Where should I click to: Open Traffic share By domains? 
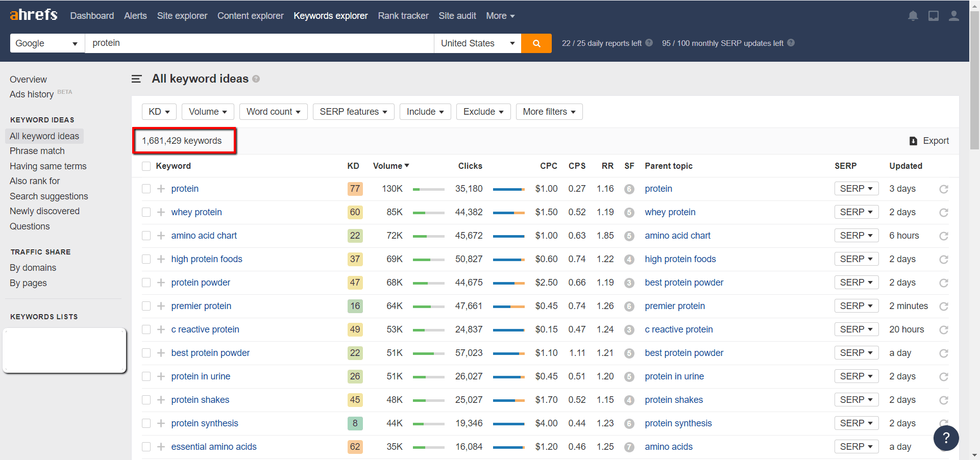tap(33, 268)
